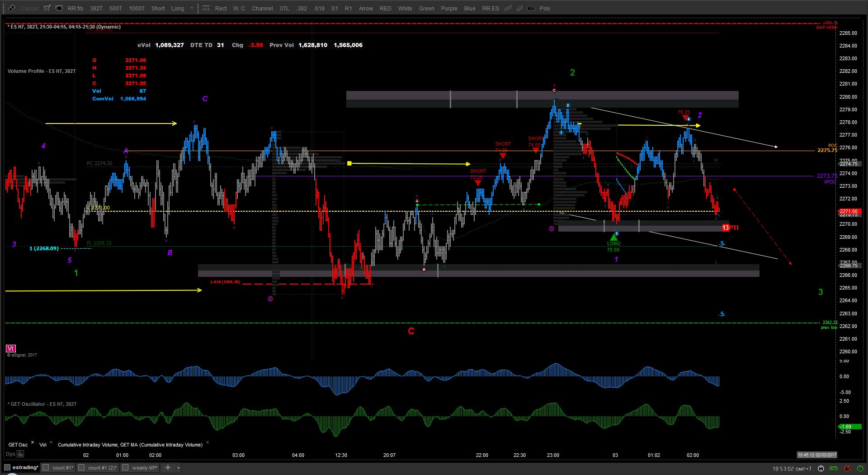Click the flatten tag icon next to cart

59,8
